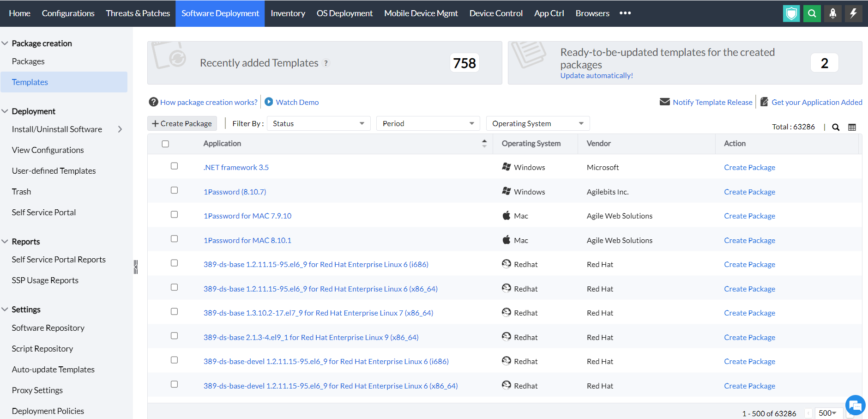Select checkbox for 1Password for MAC 7.9.10
Image resolution: width=868 pixels, height=419 pixels.
(174, 214)
